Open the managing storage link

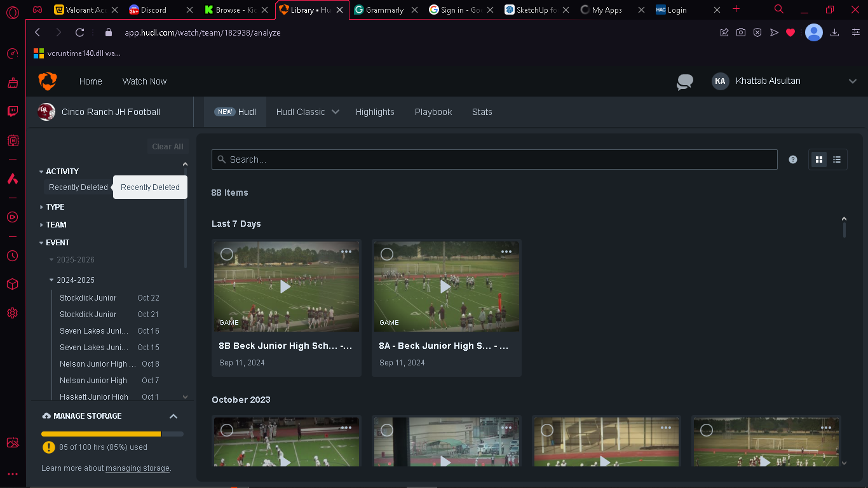pyautogui.click(x=137, y=468)
